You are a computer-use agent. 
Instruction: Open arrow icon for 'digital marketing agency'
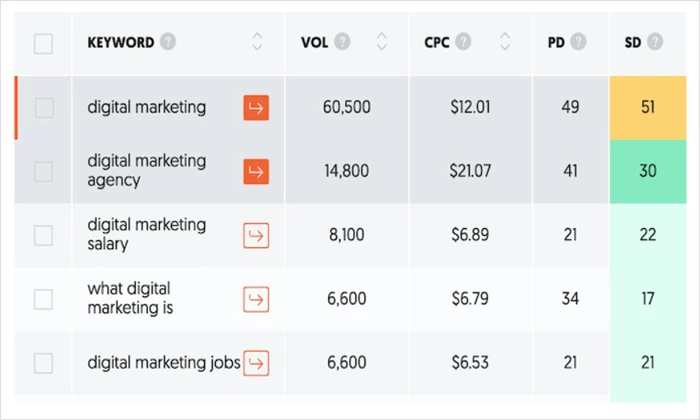[256, 172]
